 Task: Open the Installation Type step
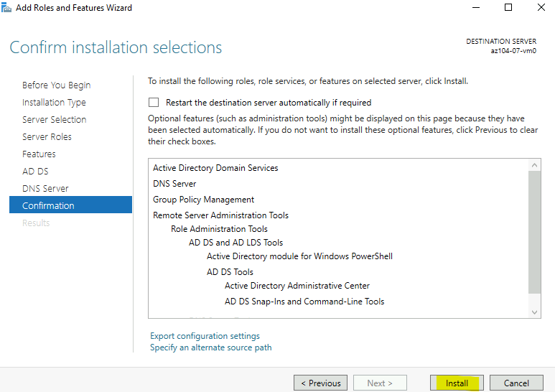click(54, 103)
